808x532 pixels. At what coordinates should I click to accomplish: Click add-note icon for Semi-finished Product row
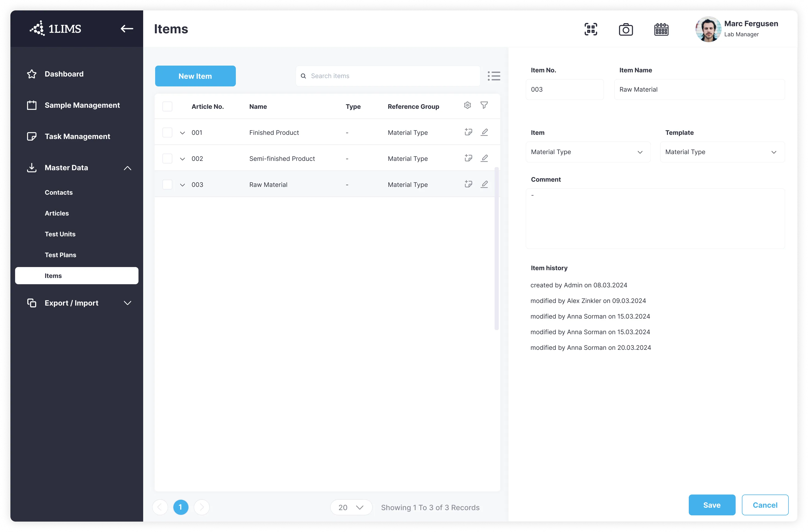click(468, 158)
